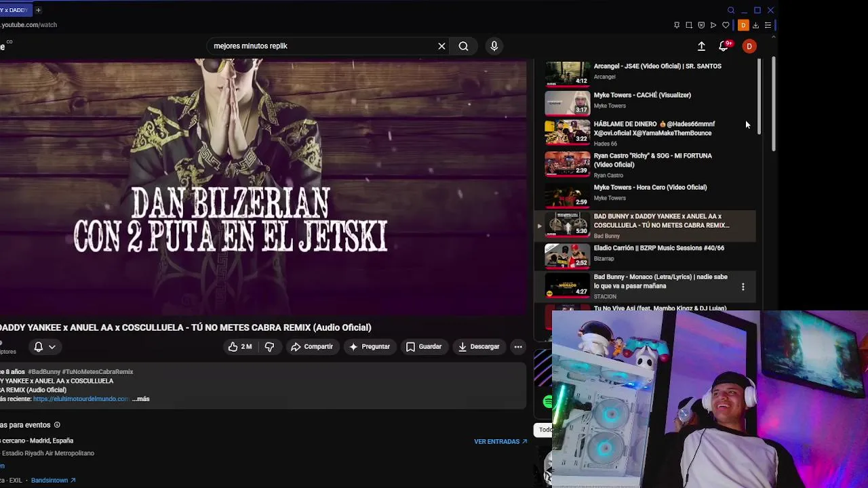Click the 'STACION' channel name

tap(605, 297)
